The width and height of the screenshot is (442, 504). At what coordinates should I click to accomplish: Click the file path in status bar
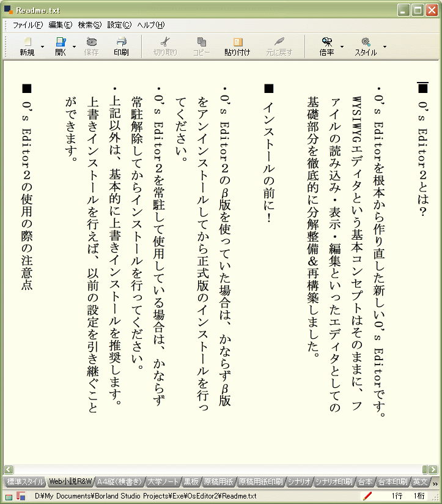[x=145, y=496]
